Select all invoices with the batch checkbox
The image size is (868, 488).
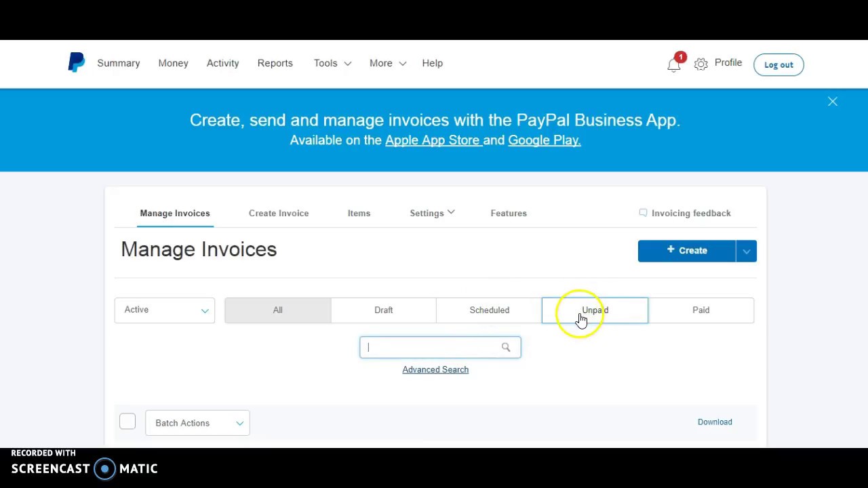coord(127,422)
